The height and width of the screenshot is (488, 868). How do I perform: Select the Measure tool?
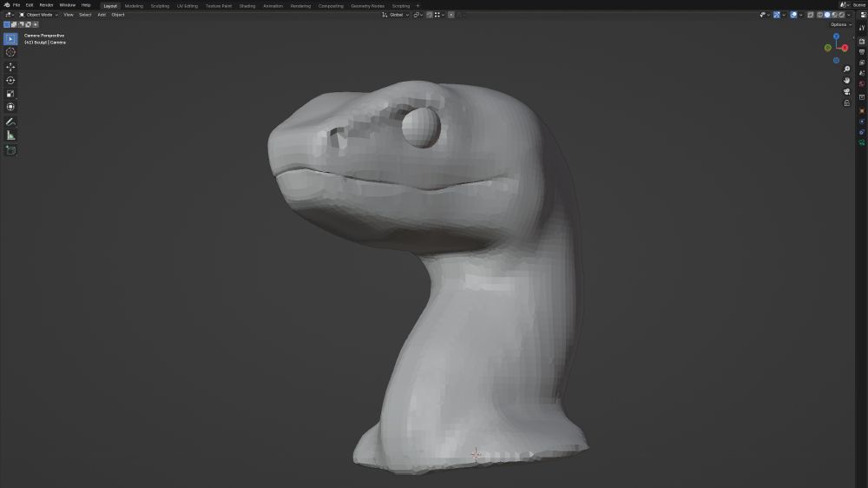point(10,135)
